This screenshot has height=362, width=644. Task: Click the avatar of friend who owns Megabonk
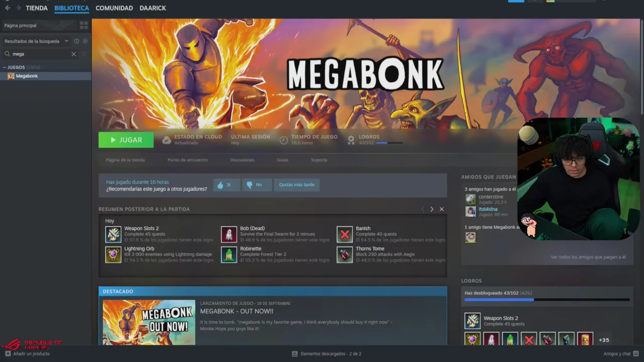pyautogui.click(x=470, y=237)
